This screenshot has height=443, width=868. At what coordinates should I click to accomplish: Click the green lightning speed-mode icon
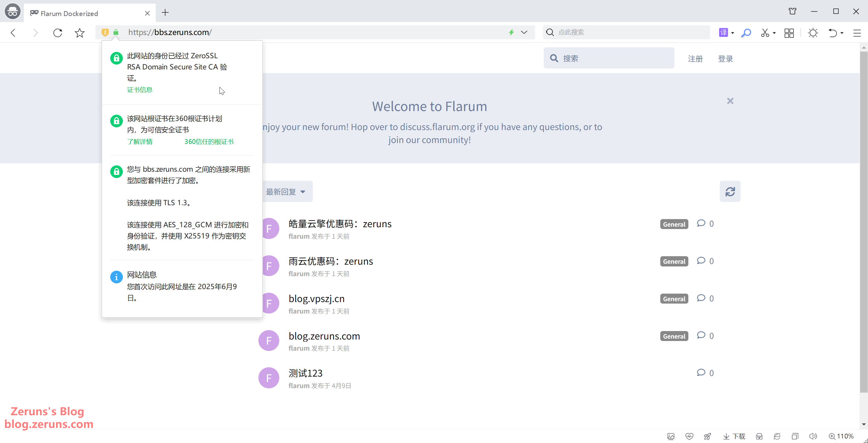click(511, 32)
